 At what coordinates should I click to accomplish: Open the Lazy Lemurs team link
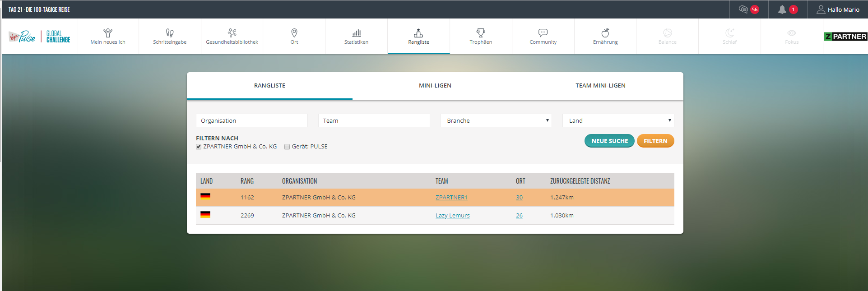point(452,216)
